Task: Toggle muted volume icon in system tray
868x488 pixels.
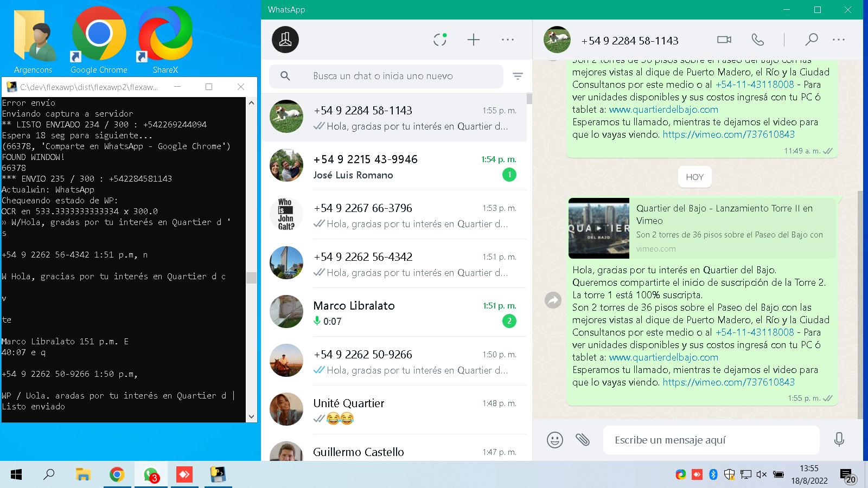Action: pyautogui.click(x=762, y=474)
